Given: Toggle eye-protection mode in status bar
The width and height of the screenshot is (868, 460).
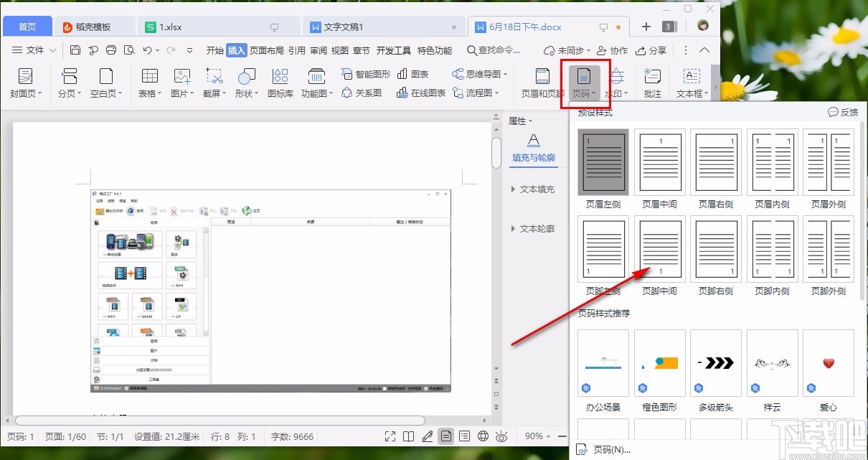Looking at the screenshot, I should point(502,436).
